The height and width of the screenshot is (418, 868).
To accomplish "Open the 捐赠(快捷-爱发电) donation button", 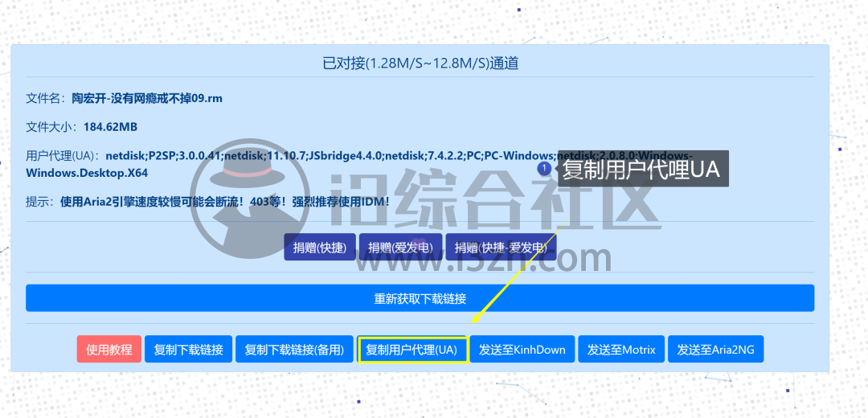I will pyautogui.click(x=501, y=247).
